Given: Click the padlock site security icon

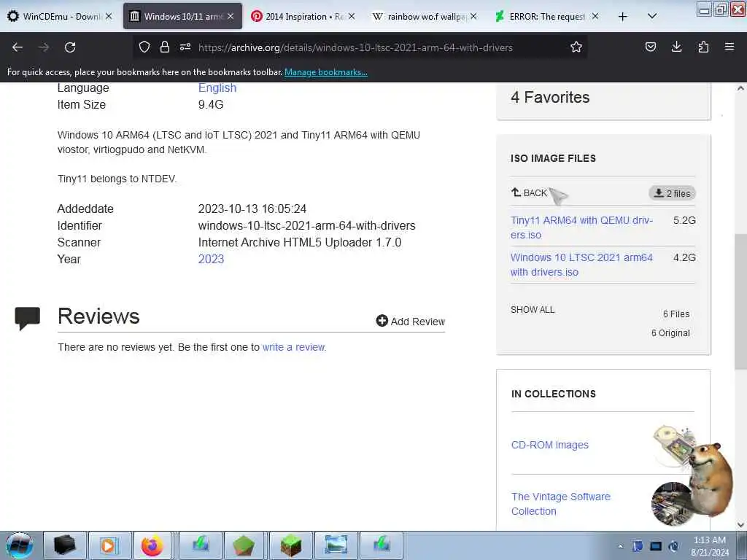Looking at the screenshot, I should click(x=165, y=47).
